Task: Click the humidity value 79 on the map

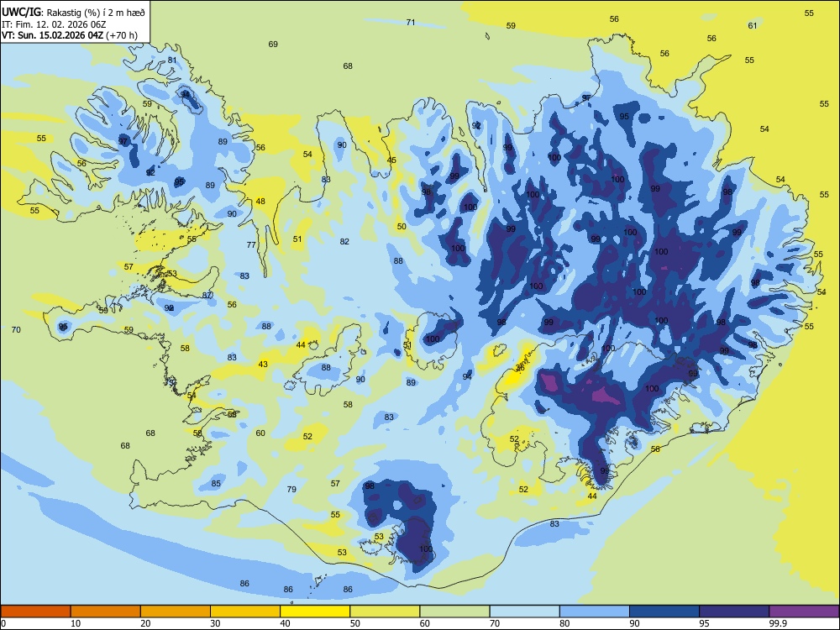Action: click(291, 489)
